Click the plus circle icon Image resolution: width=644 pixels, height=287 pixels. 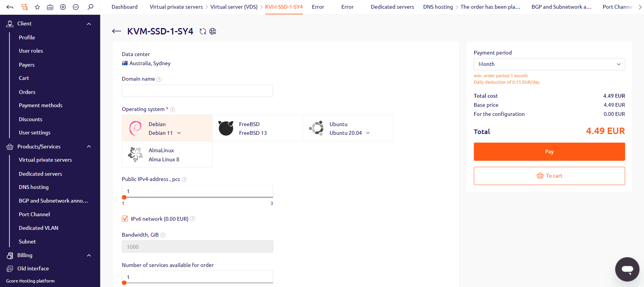(63, 7)
